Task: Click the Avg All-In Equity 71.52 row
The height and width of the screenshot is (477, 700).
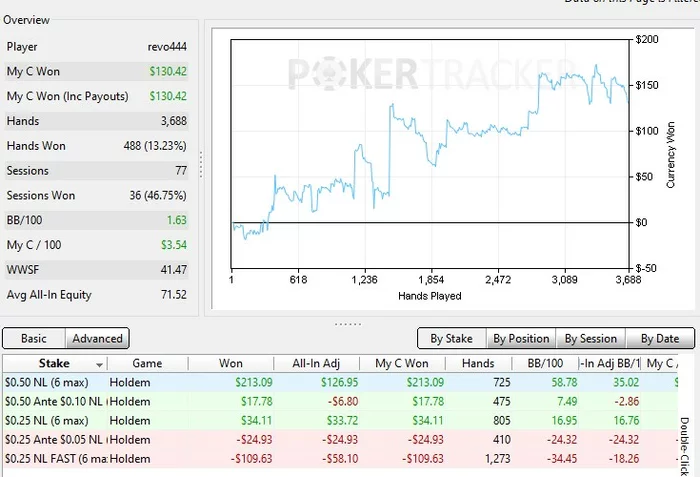Action: 96,294
